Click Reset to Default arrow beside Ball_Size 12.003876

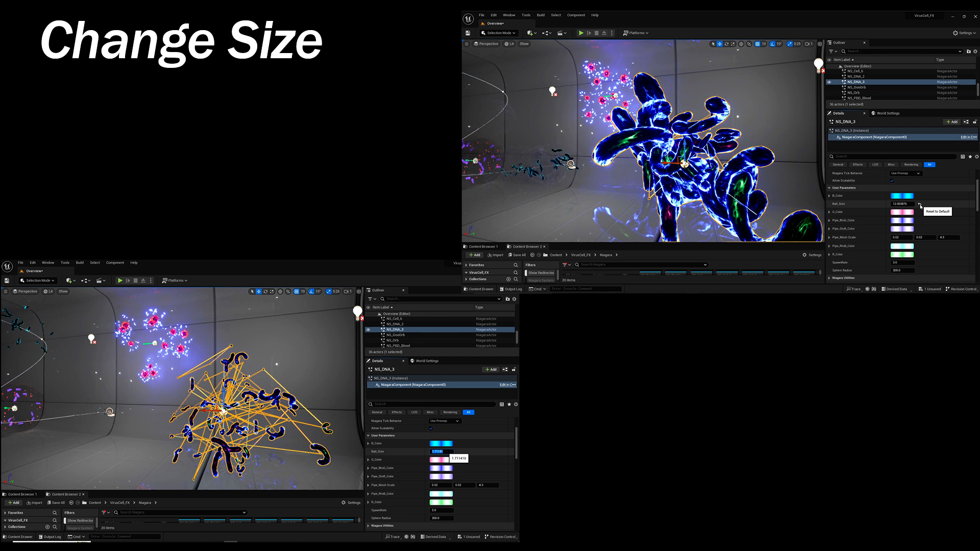920,204
